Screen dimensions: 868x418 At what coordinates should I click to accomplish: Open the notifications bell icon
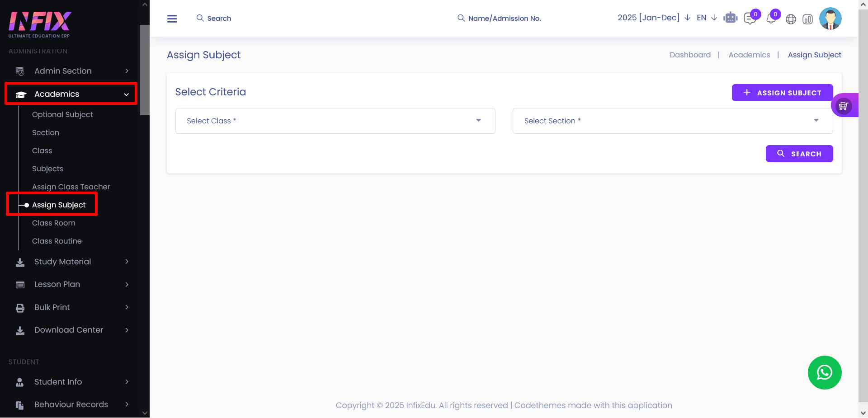(771, 19)
